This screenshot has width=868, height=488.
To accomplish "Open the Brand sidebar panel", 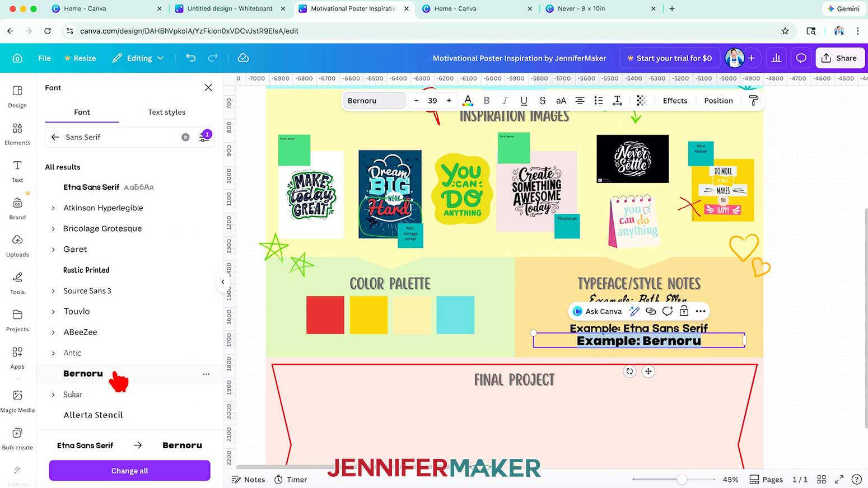I will [17, 209].
